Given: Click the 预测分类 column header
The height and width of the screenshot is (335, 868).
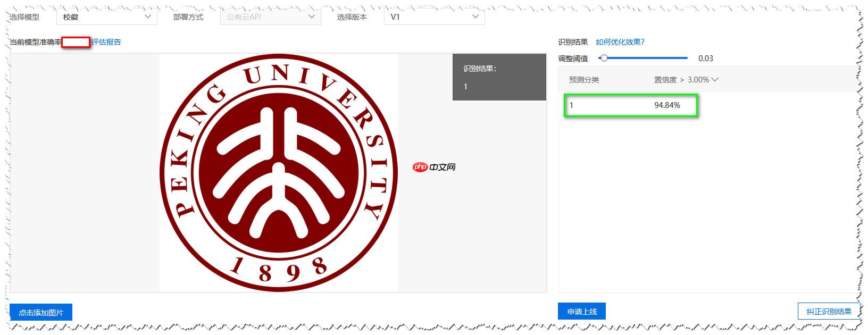Looking at the screenshot, I should (x=584, y=80).
